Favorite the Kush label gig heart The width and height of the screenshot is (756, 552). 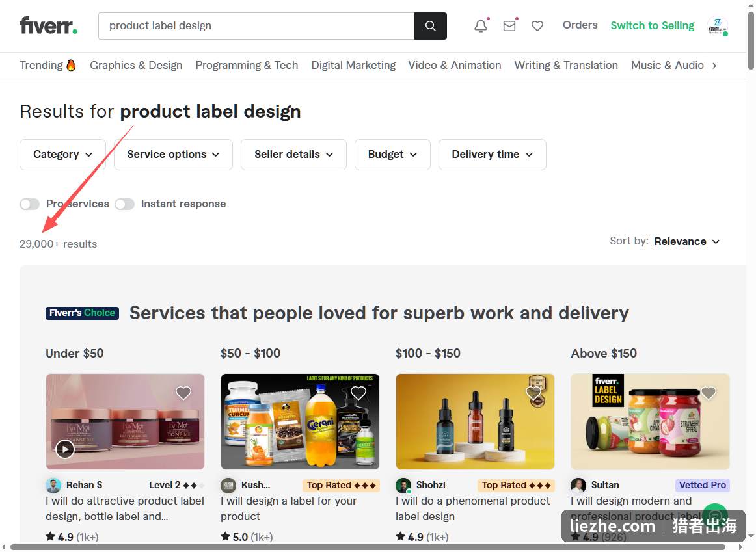pyautogui.click(x=358, y=393)
